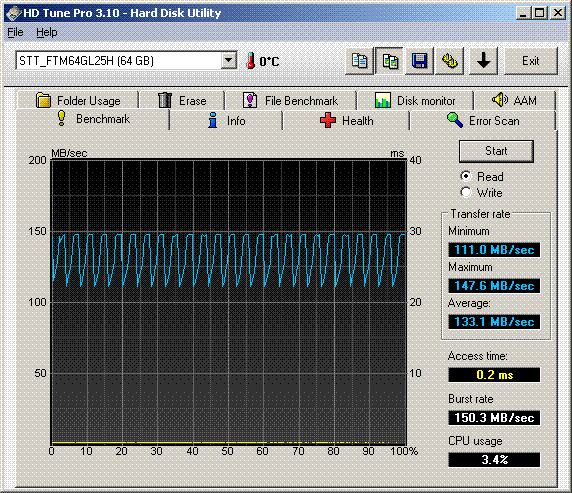Screen dimensions: 572x493
Task: Click the Exit button
Action: 531,61
